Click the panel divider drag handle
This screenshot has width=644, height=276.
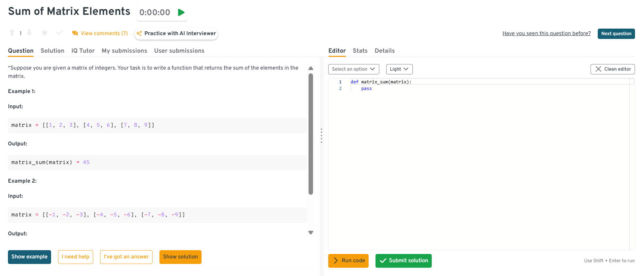click(321, 135)
